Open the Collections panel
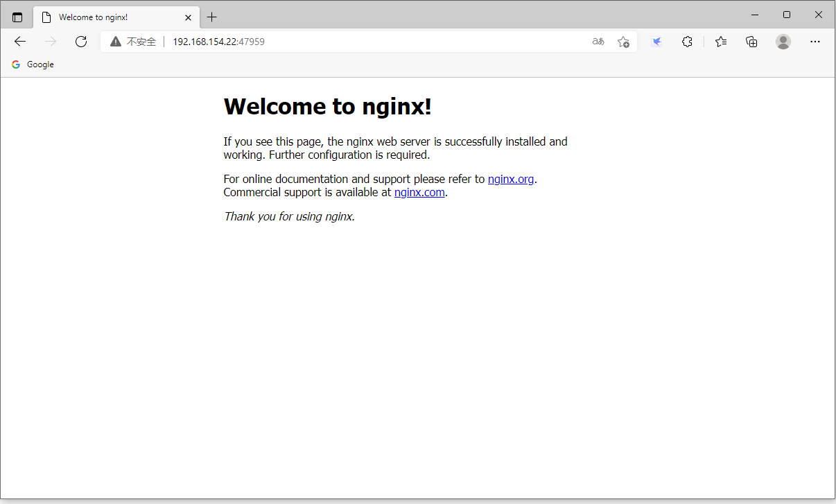 click(x=751, y=42)
